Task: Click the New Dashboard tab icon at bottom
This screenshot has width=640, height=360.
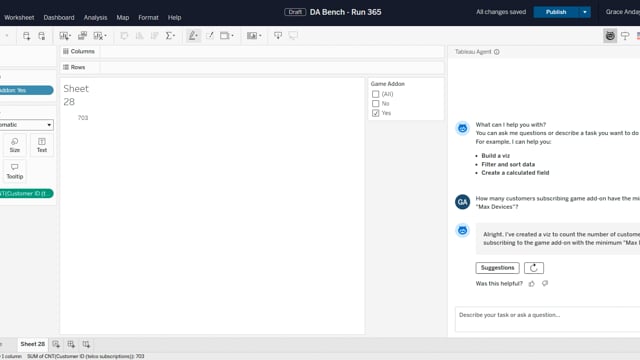Action: coord(71,344)
